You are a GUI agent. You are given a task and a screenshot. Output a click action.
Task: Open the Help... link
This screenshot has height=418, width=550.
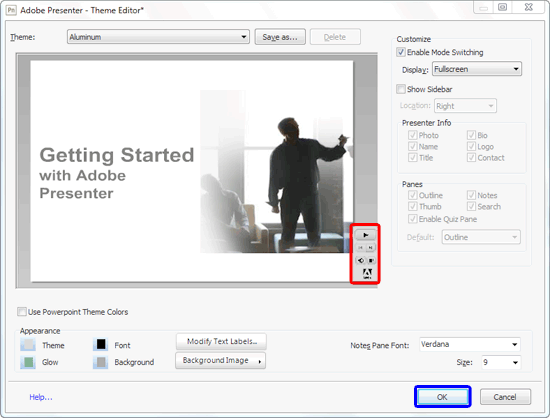[x=41, y=397]
